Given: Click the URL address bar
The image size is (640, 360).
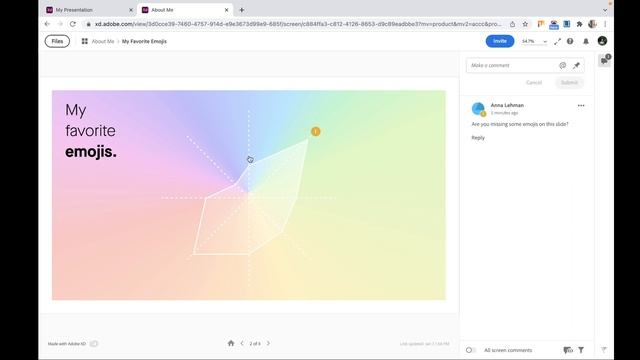Looking at the screenshot, I should (298, 24).
